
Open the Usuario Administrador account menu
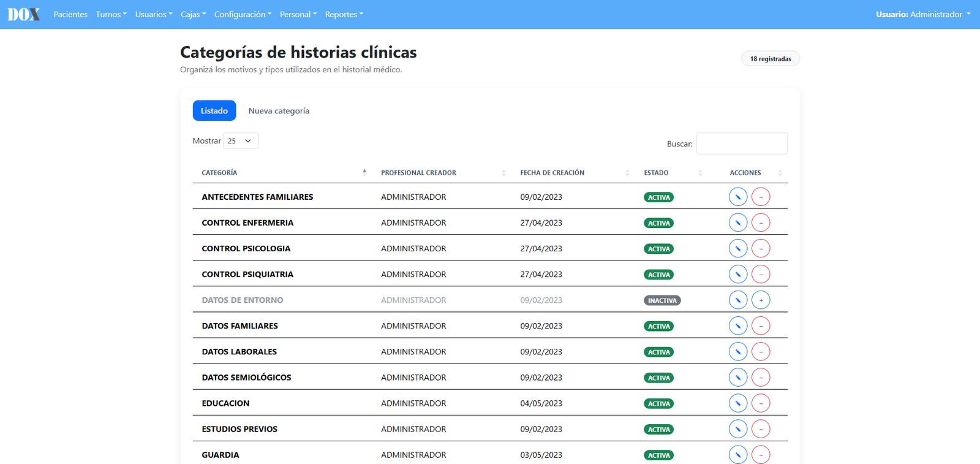(923, 14)
